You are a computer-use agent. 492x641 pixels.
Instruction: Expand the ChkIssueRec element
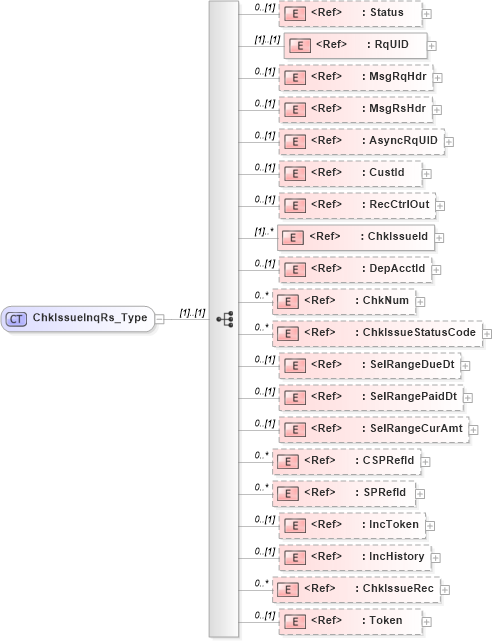pyautogui.click(x=445, y=590)
